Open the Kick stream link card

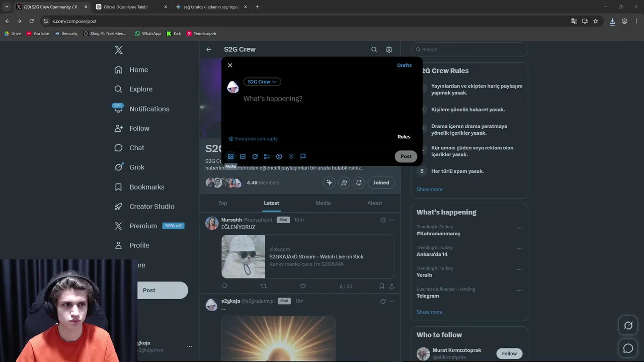308,256
